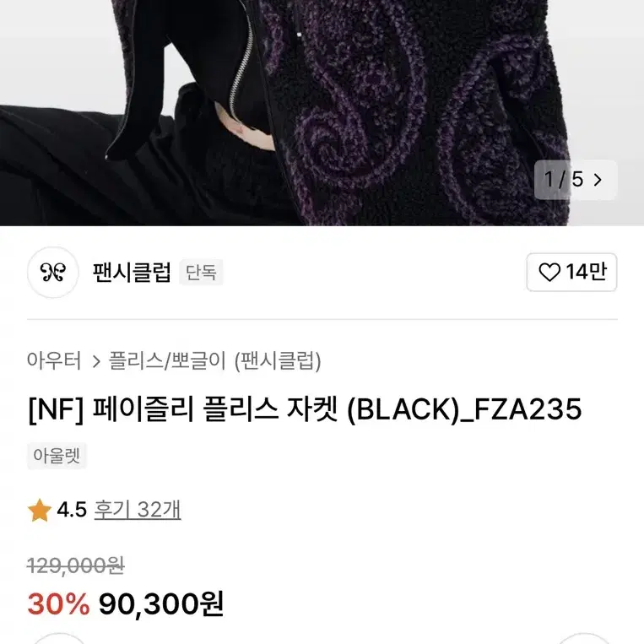Tap the heart icon to like the brand
The image size is (644, 644).
pos(549,273)
